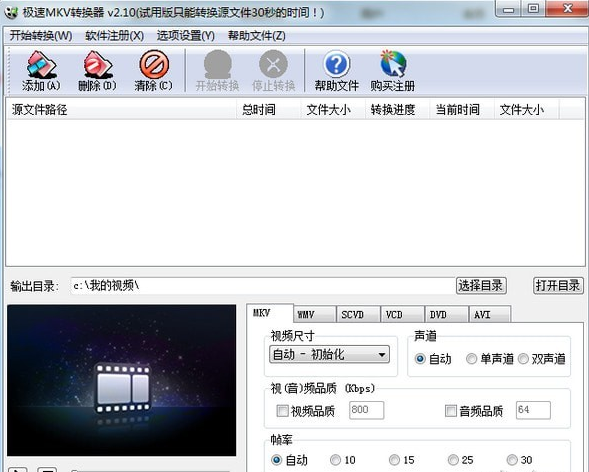Click the Add (添加) file icon
Viewport: 589px width, 472px height.
click(x=41, y=71)
